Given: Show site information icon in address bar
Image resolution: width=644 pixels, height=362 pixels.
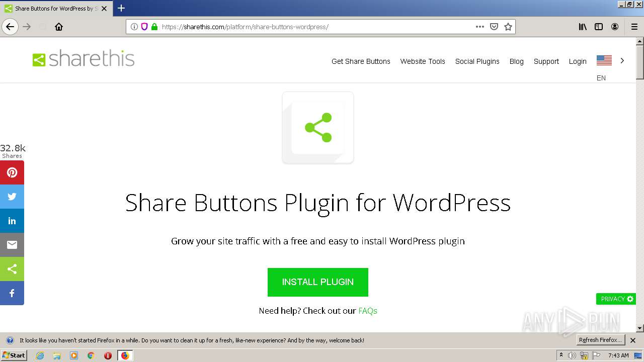Looking at the screenshot, I should coord(134,27).
